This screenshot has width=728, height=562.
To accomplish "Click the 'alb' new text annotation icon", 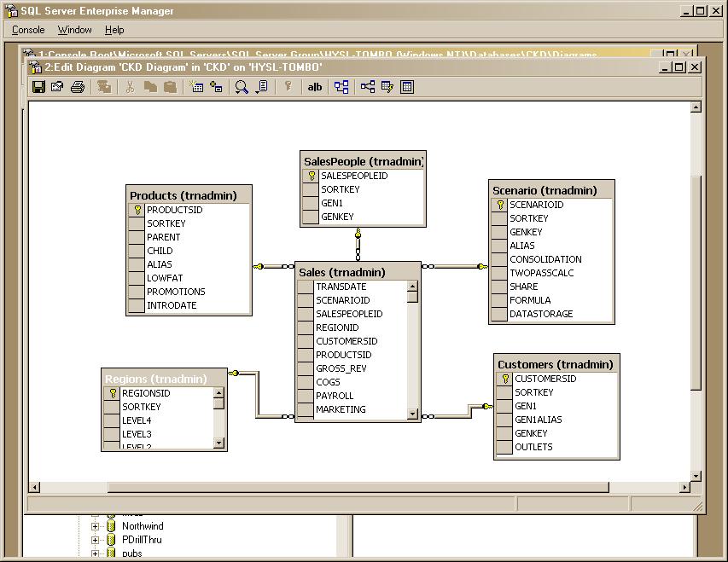I will click(x=315, y=87).
